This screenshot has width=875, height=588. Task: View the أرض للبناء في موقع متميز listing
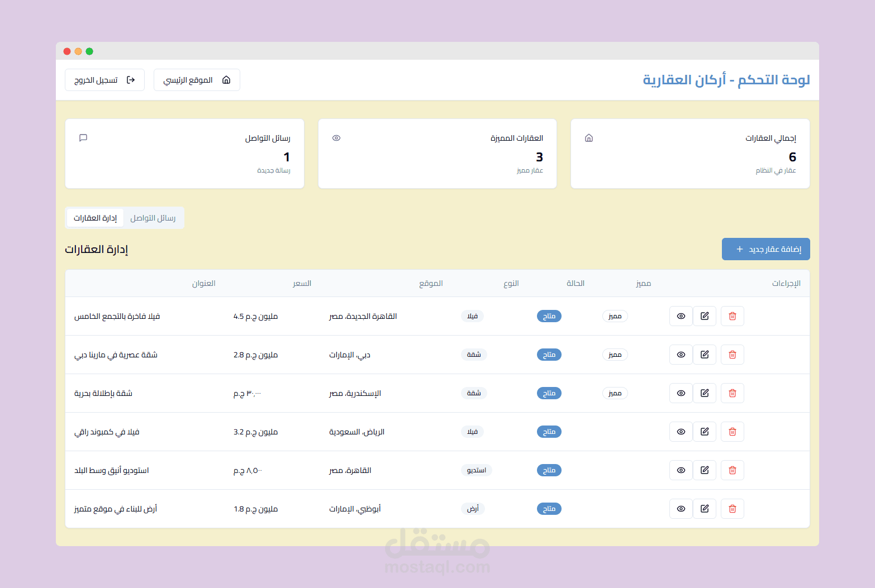pyautogui.click(x=681, y=509)
